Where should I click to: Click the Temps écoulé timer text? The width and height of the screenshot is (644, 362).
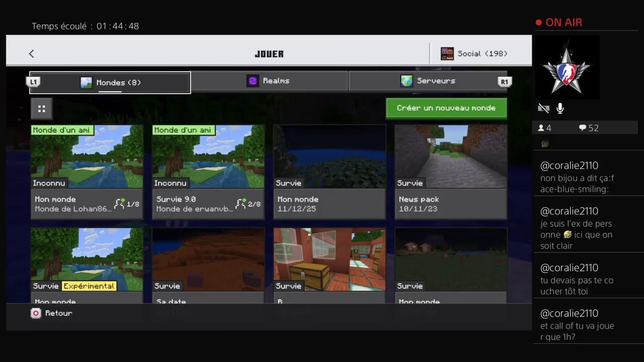pos(85,26)
